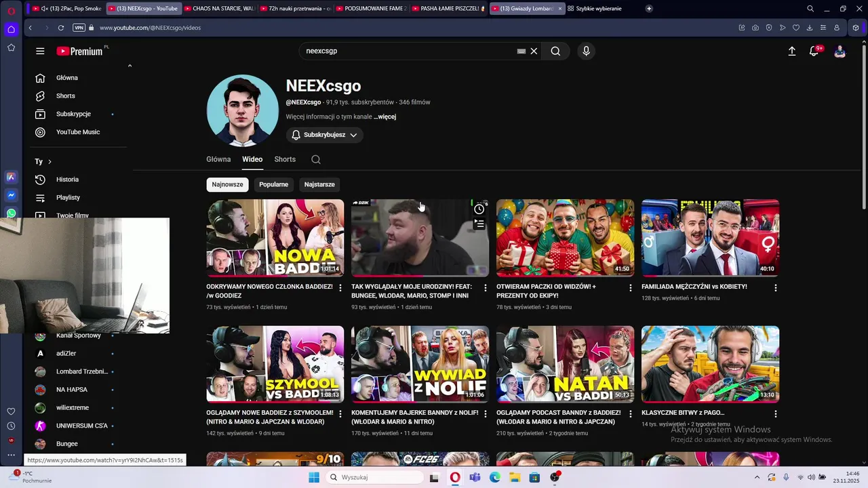Open the account avatar menu
868x488 pixels.
coord(840,51)
